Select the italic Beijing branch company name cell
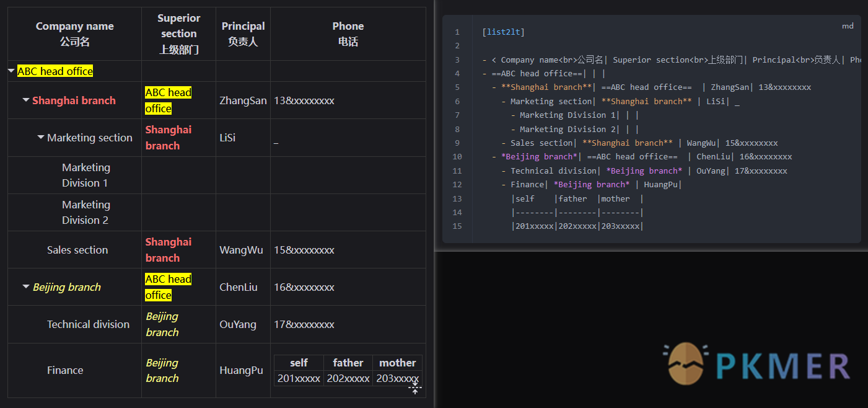 pos(66,287)
